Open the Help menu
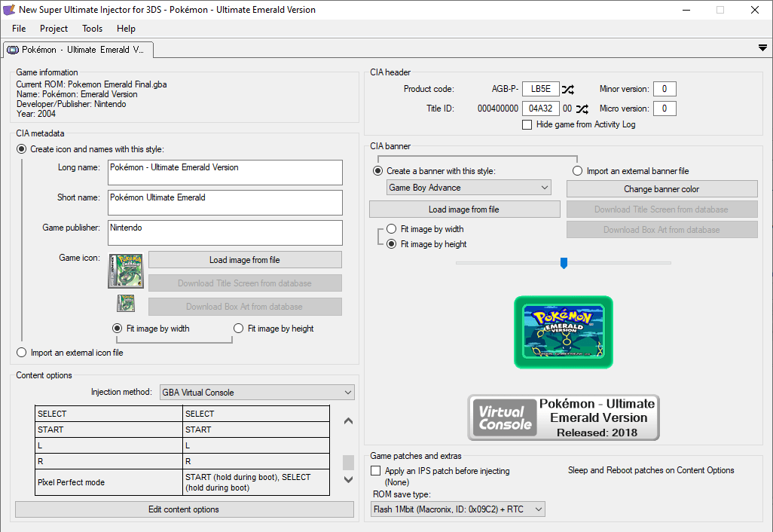The height and width of the screenshot is (532, 773). (x=127, y=29)
